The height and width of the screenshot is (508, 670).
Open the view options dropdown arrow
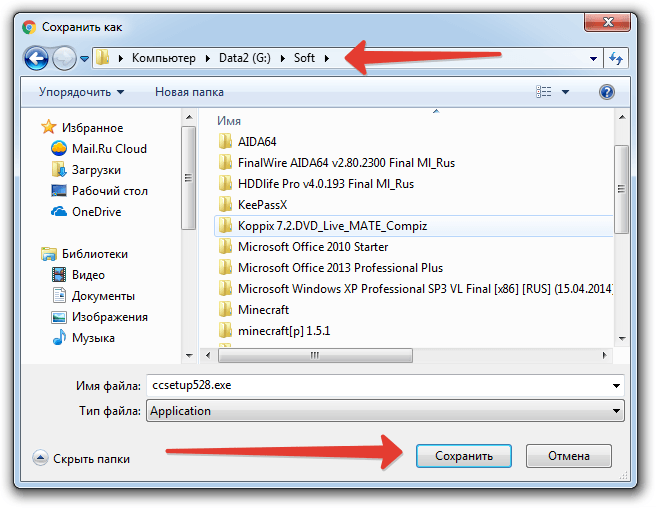(x=565, y=92)
